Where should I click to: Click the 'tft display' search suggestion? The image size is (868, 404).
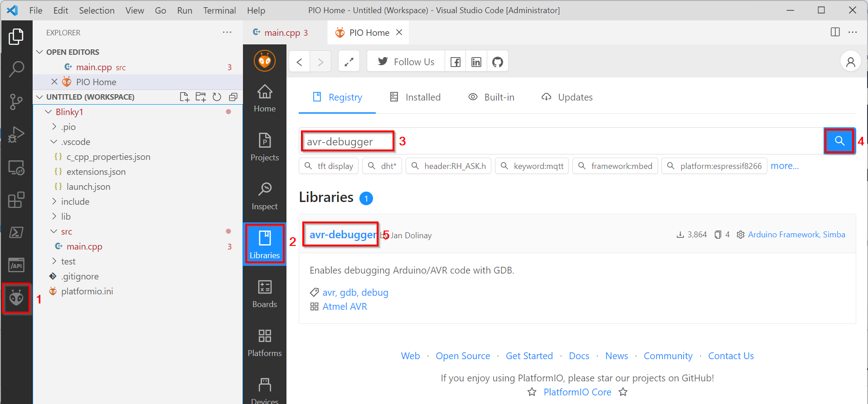[x=329, y=166]
